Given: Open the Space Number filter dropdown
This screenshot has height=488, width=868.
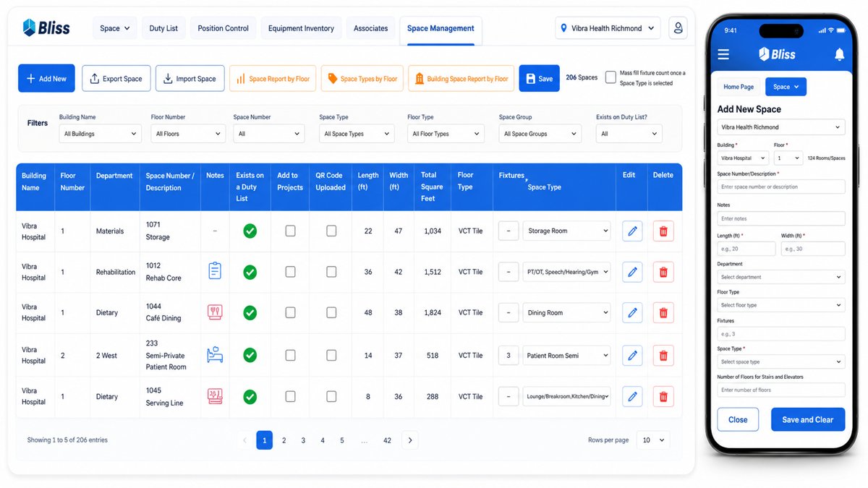Looking at the screenshot, I should pyautogui.click(x=268, y=134).
